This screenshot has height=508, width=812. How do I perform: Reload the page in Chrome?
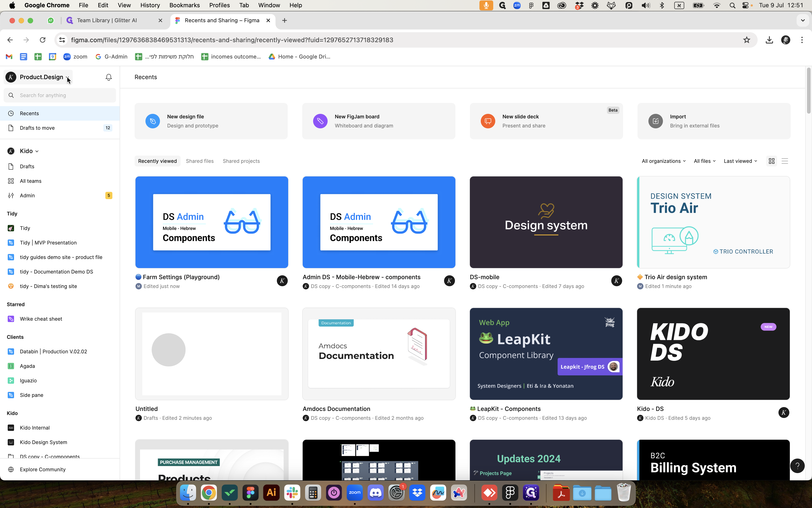coord(42,40)
